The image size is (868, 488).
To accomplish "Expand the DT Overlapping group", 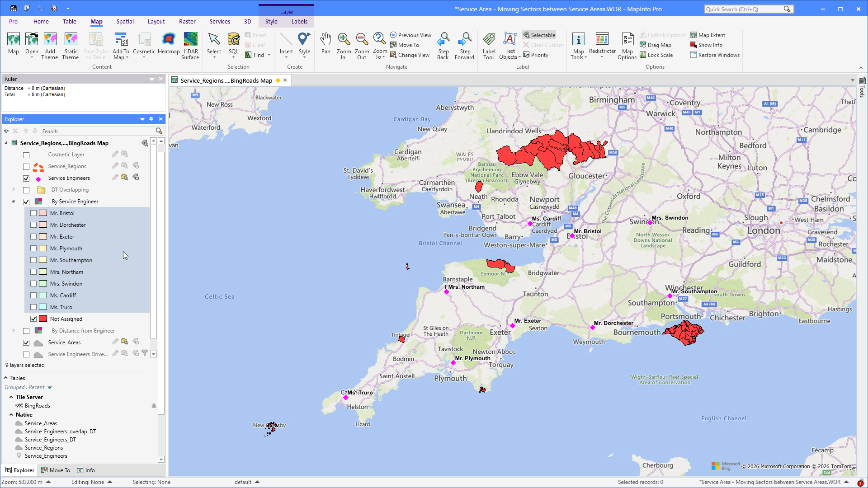I will [14, 190].
